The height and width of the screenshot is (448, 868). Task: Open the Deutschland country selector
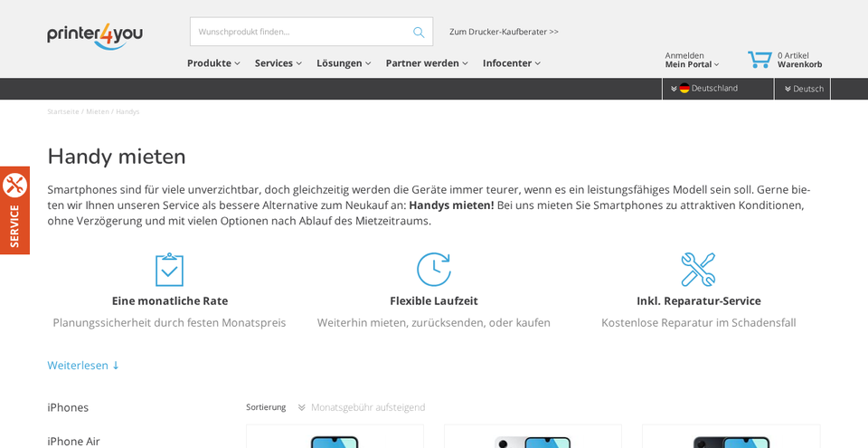coord(717,89)
